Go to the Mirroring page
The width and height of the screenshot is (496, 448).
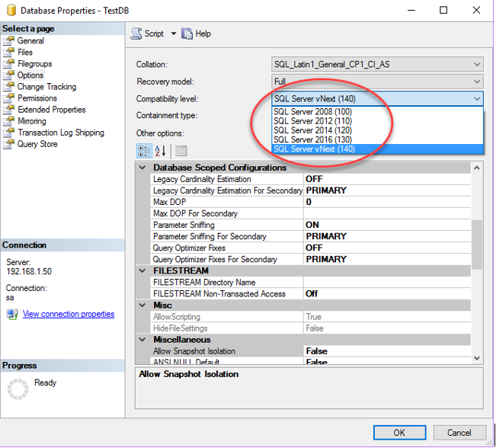point(31,121)
